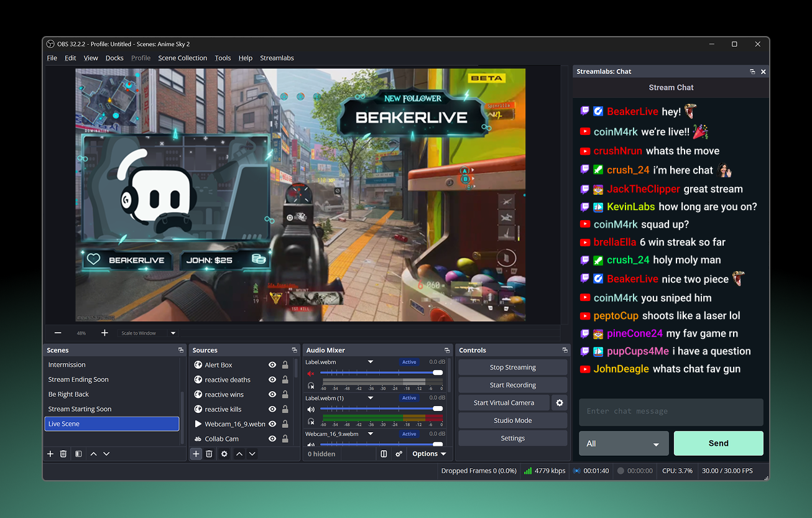
Task: Zoom in the preview with plus icon
Action: coord(104,333)
